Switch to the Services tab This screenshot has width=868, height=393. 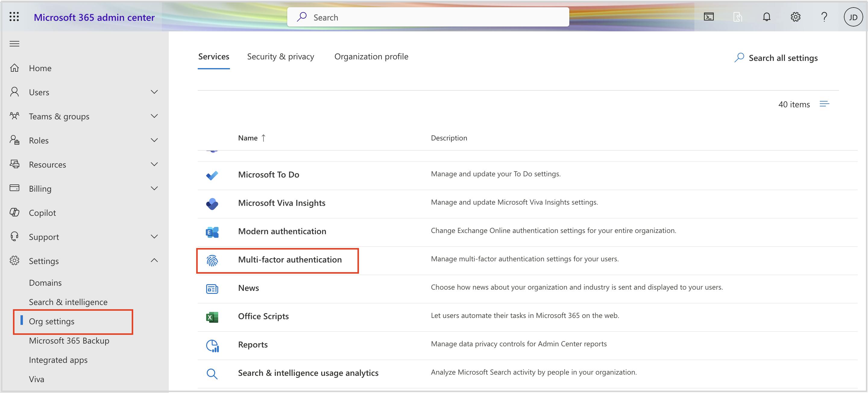pos(214,57)
